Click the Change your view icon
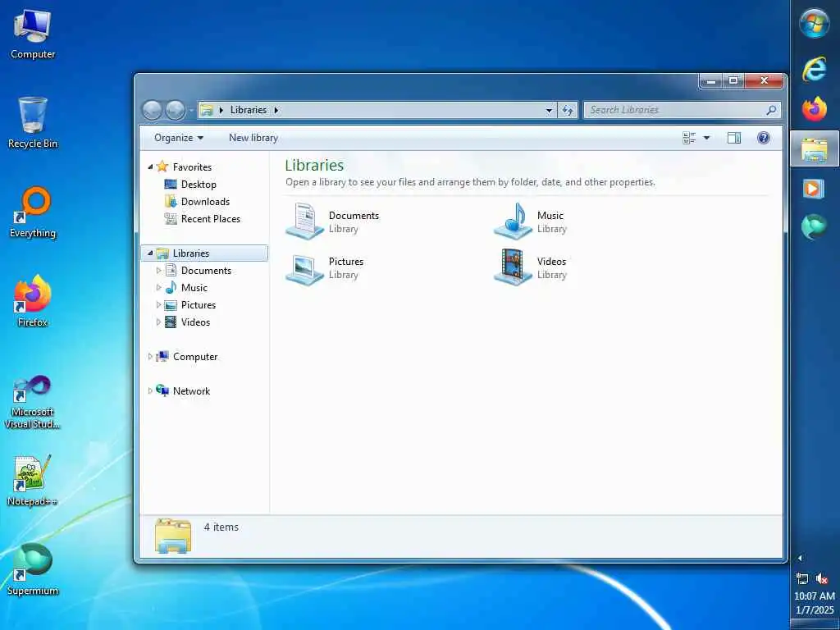 (x=689, y=138)
